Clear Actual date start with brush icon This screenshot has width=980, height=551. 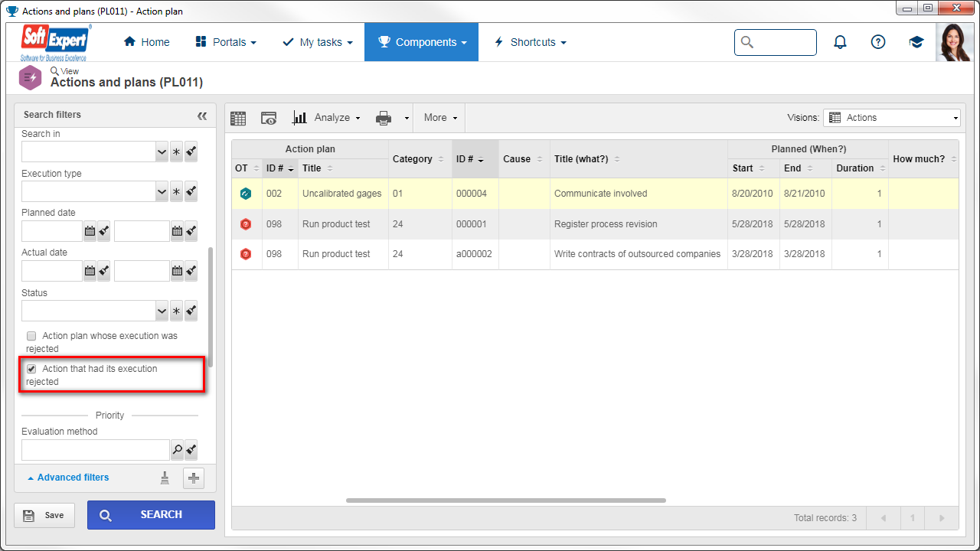click(x=103, y=270)
